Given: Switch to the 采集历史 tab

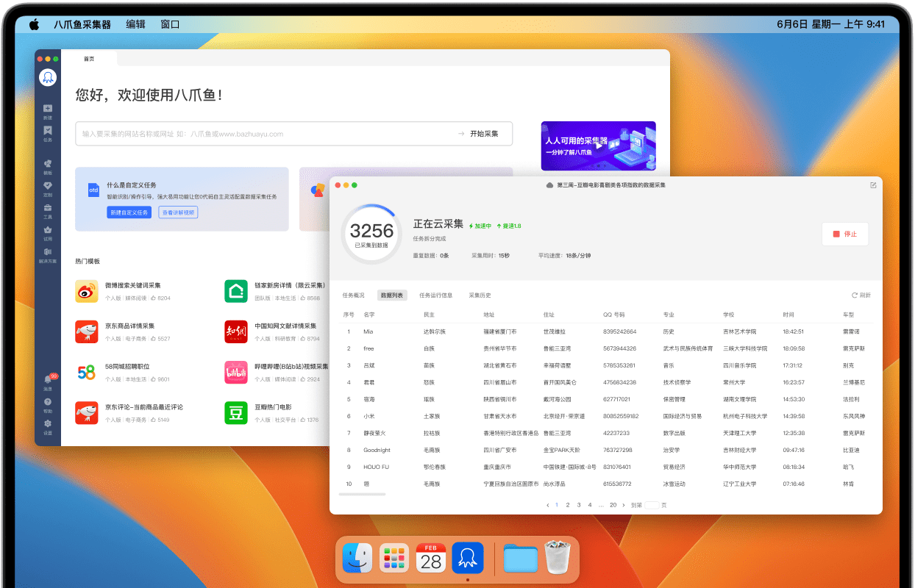Looking at the screenshot, I should (480, 295).
